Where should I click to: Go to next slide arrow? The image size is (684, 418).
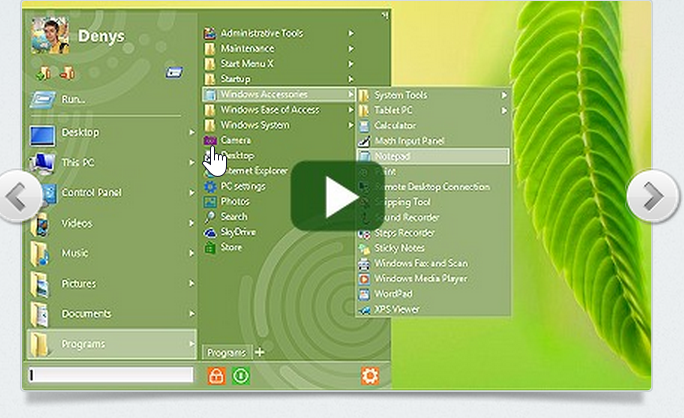pos(653,196)
